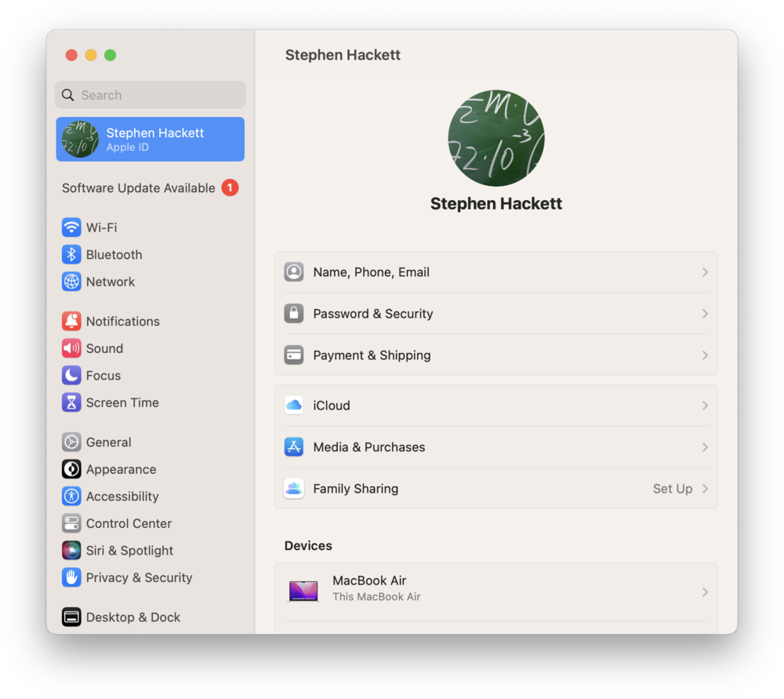Open Desktop & Dock label
This screenshot has width=784, height=699.
coord(133,617)
